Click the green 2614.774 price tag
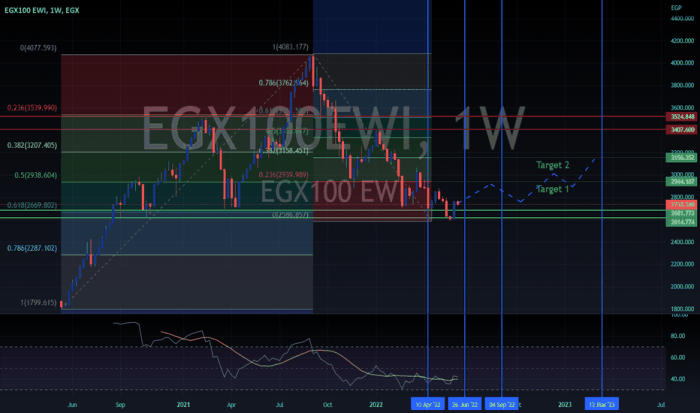700x413 pixels. (681, 222)
